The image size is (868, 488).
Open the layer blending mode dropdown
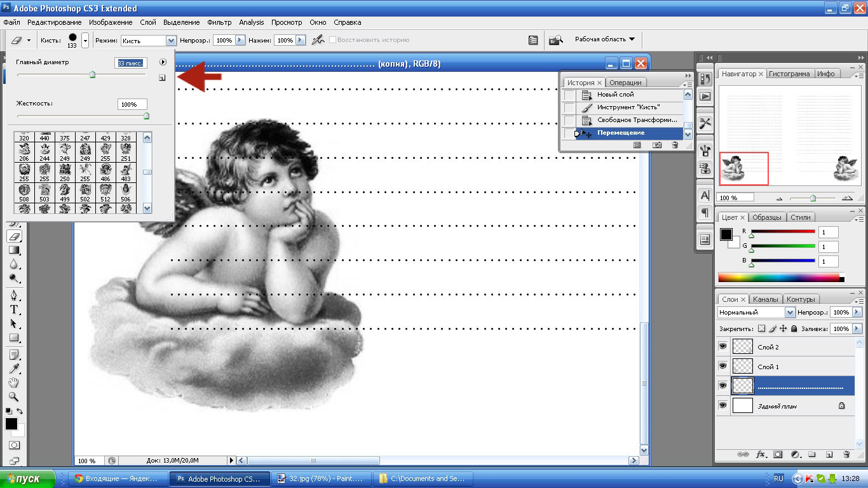point(790,313)
